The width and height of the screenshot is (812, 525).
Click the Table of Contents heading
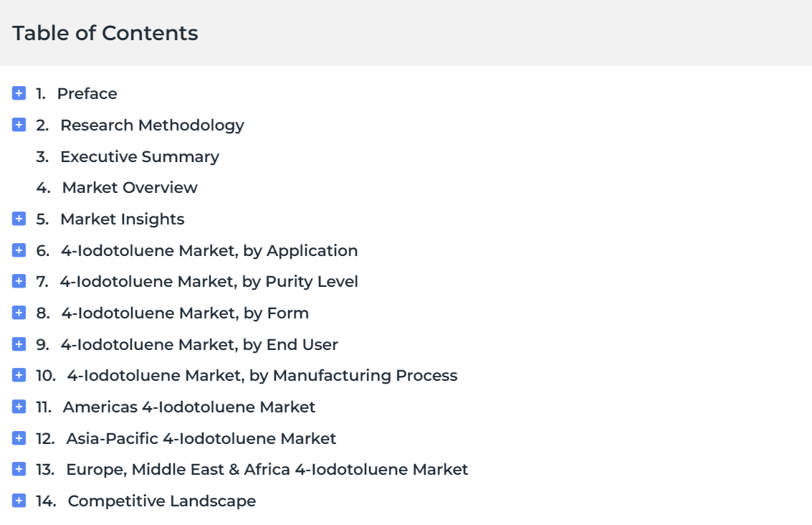[x=105, y=33]
